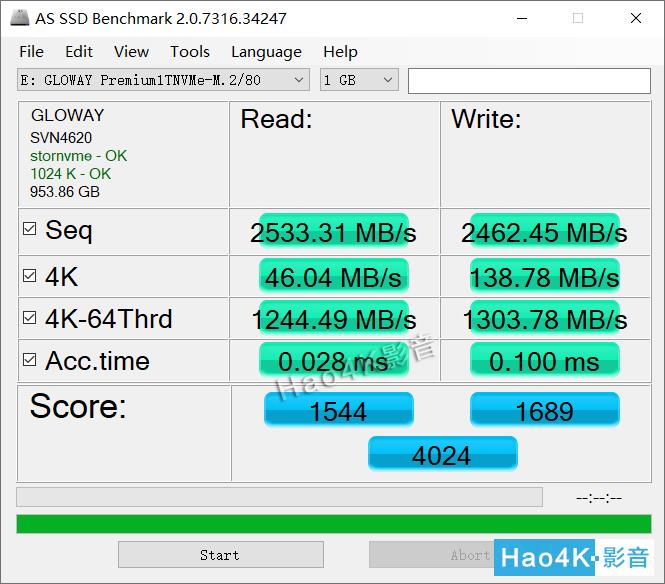Viewport: 665px width, 584px height.
Task: Click the AS SSD Benchmark app icon
Action: click(x=20, y=18)
